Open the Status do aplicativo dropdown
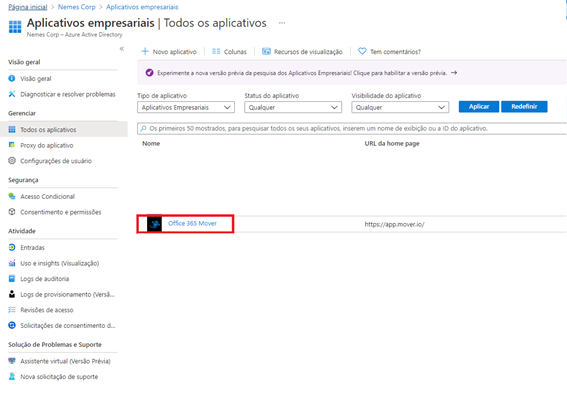This screenshot has height=396, width=567. [293, 107]
